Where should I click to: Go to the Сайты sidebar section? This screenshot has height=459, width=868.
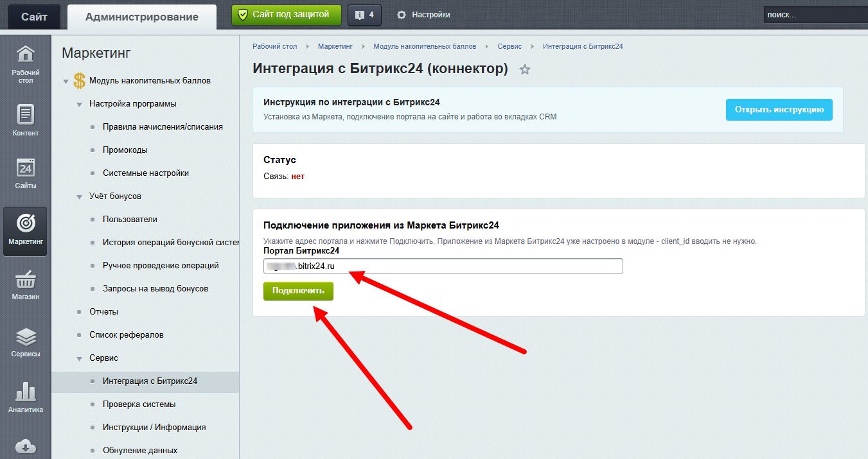25,173
